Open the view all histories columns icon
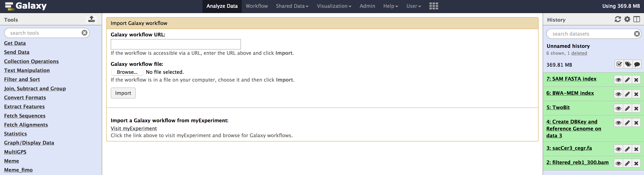This screenshot has height=175, width=644. [x=636, y=19]
